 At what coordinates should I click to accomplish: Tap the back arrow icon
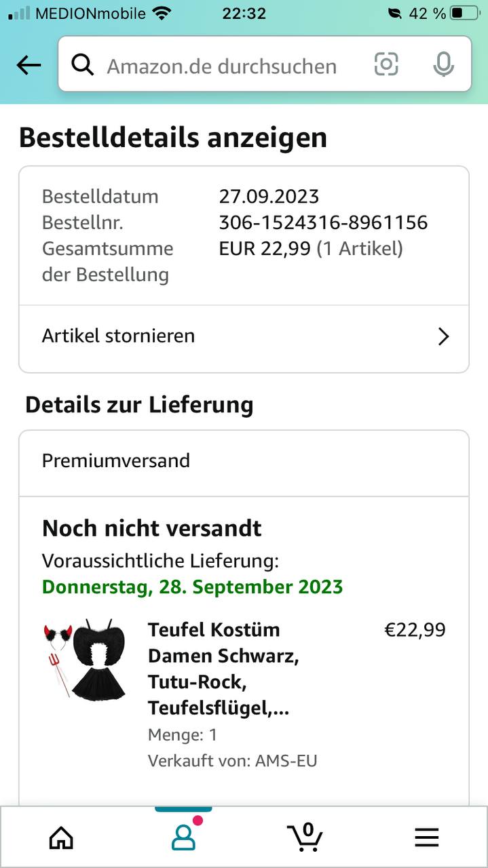[29, 65]
